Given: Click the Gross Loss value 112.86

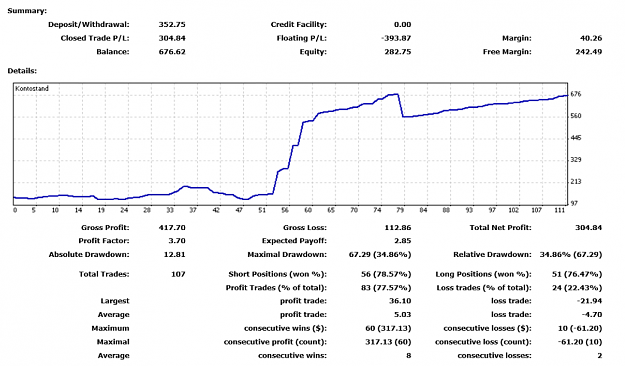Looking at the screenshot, I should [x=397, y=228].
